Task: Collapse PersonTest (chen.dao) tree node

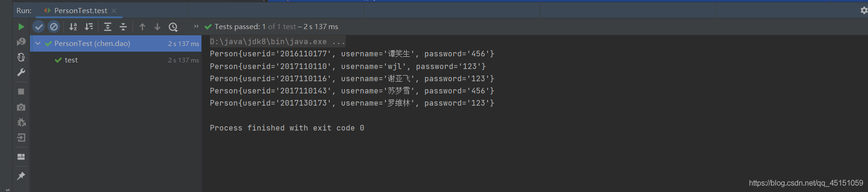Action: (x=38, y=43)
